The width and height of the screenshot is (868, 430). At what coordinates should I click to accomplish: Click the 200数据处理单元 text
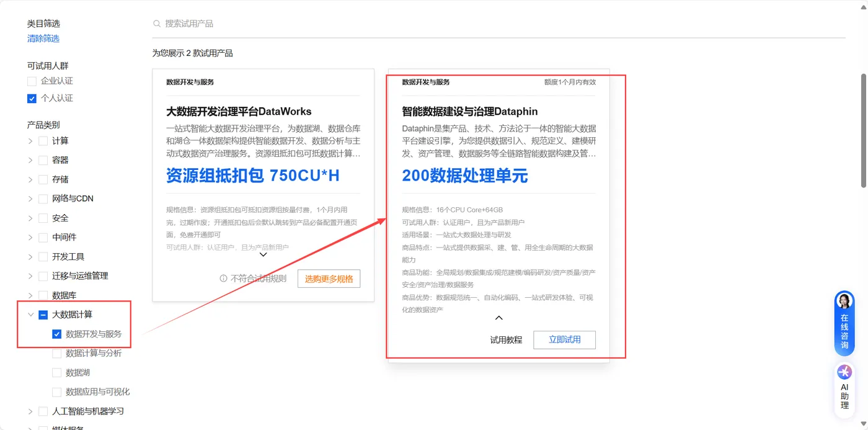click(465, 176)
